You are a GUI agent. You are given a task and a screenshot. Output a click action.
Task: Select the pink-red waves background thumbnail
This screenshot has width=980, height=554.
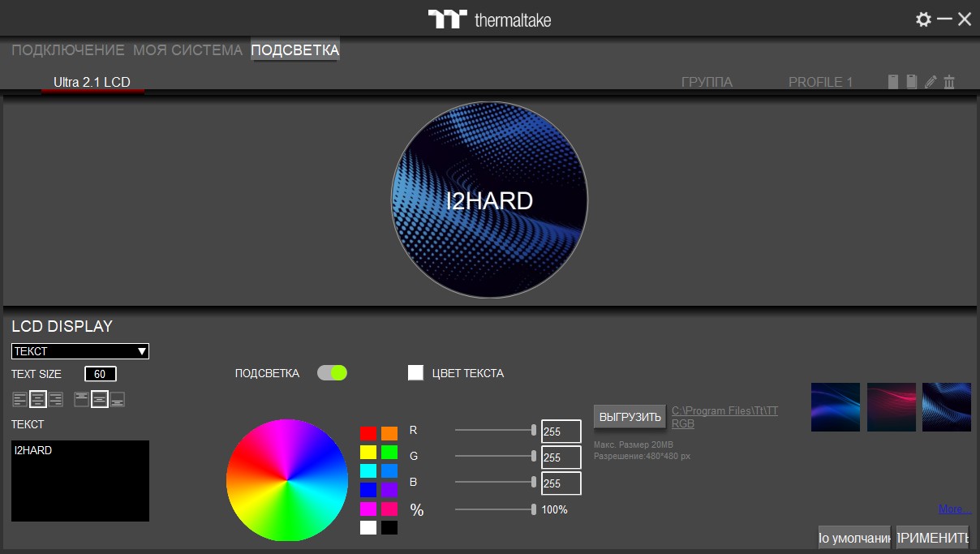(892, 407)
